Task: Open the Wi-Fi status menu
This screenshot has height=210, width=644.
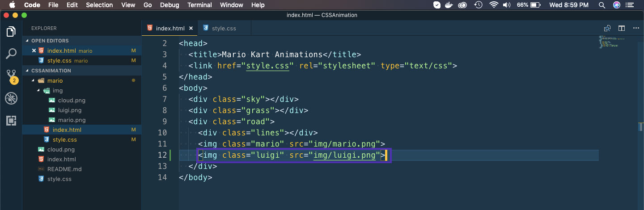Action: (x=494, y=5)
